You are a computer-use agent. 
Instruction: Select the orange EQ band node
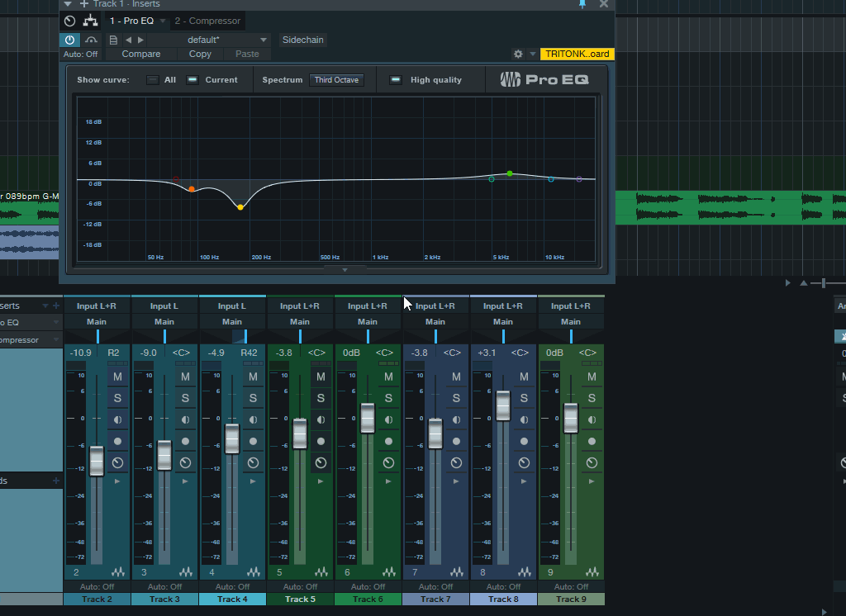192,189
